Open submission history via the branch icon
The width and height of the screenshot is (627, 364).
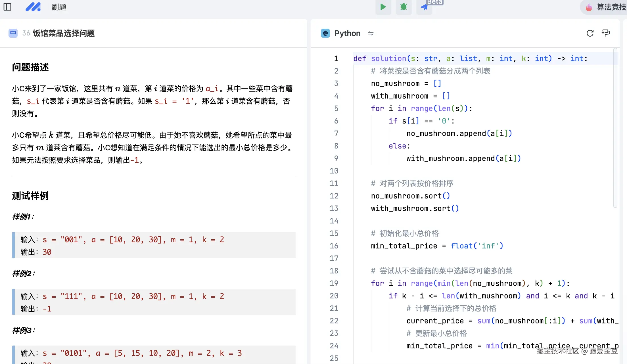(606, 33)
